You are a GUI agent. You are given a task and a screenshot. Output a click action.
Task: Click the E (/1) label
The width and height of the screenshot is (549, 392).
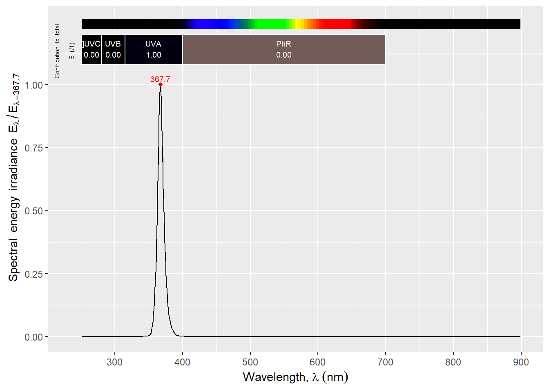[x=72, y=51]
